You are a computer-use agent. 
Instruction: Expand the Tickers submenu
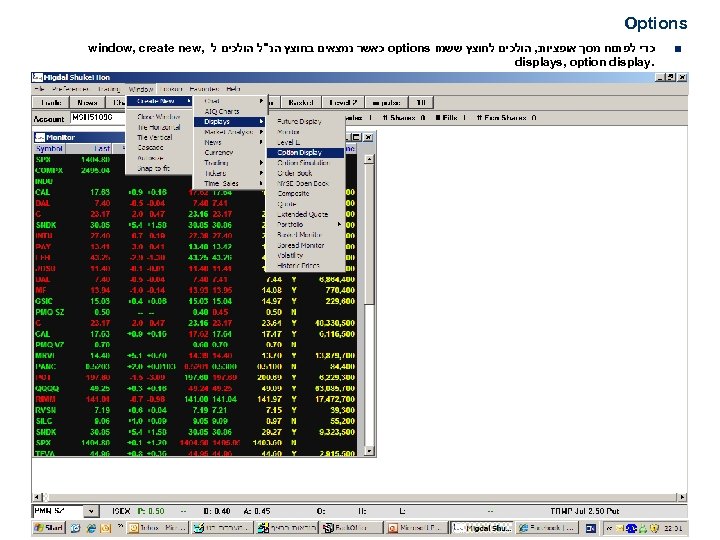(230, 173)
